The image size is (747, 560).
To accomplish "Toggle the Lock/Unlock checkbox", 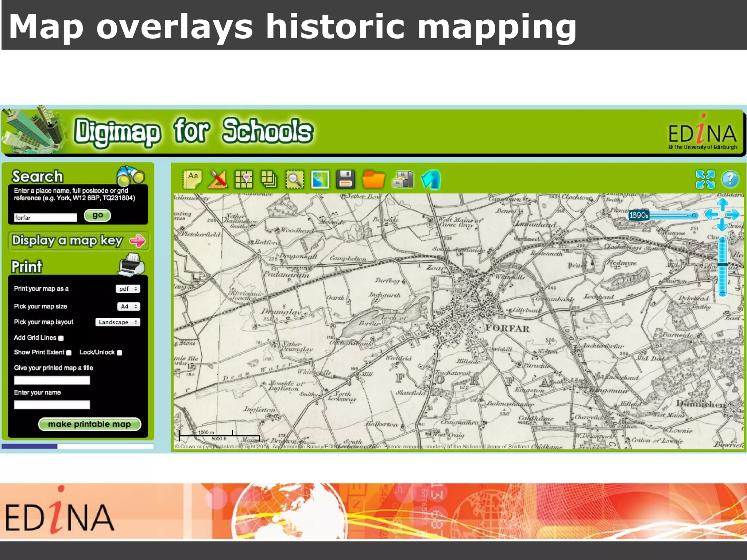I will [119, 353].
